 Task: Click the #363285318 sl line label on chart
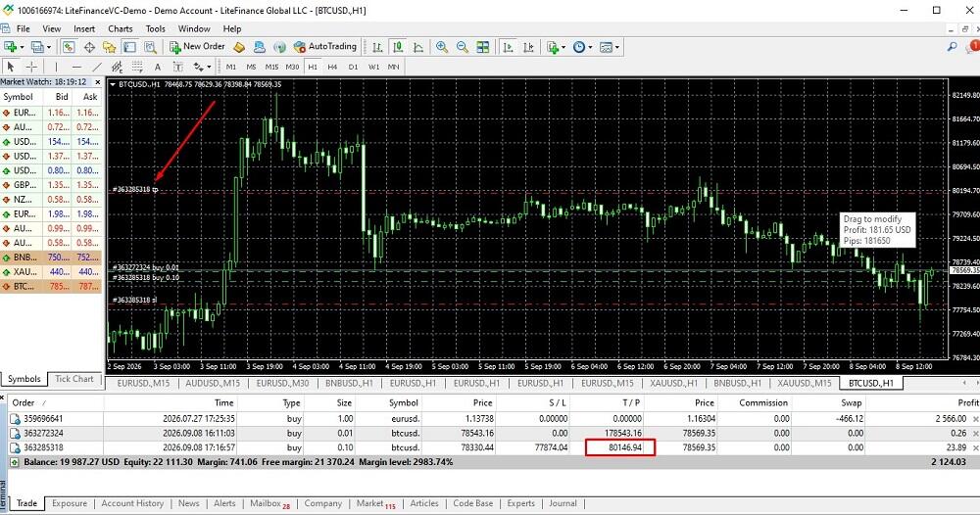click(134, 301)
